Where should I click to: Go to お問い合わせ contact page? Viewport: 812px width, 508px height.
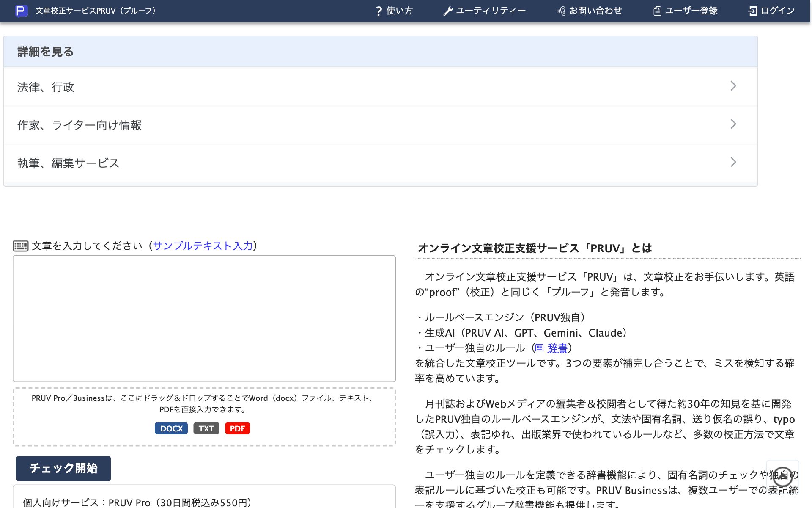(589, 11)
